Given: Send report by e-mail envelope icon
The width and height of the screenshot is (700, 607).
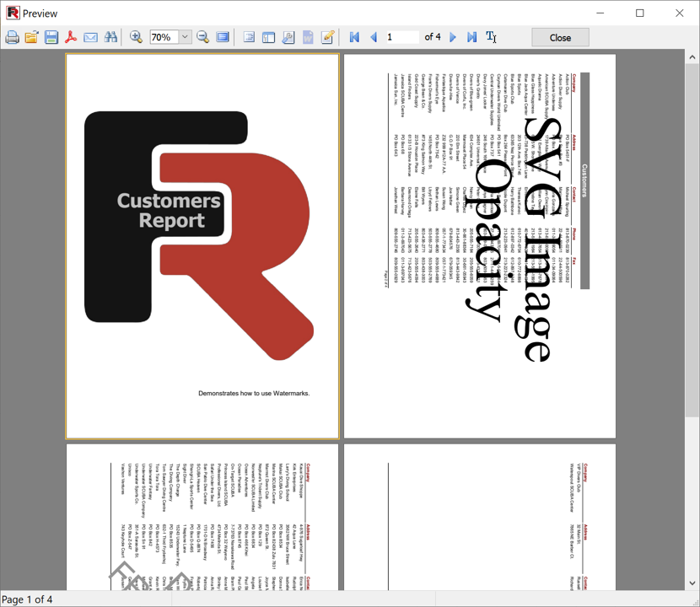Looking at the screenshot, I should [90, 37].
